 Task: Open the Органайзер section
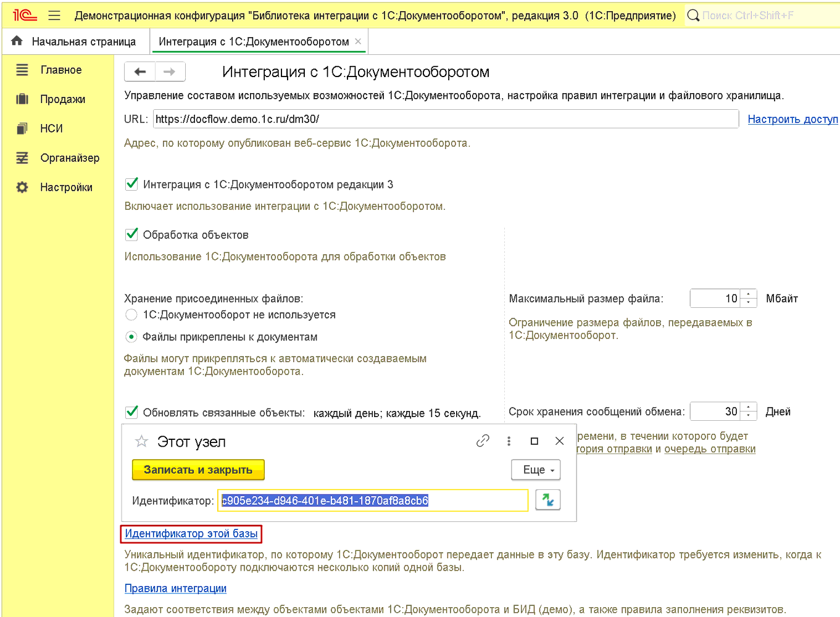pyautogui.click(x=70, y=158)
